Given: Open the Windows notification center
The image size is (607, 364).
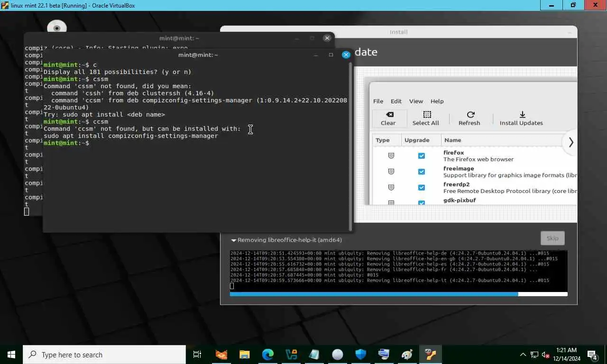Looking at the screenshot, I should (592, 355).
